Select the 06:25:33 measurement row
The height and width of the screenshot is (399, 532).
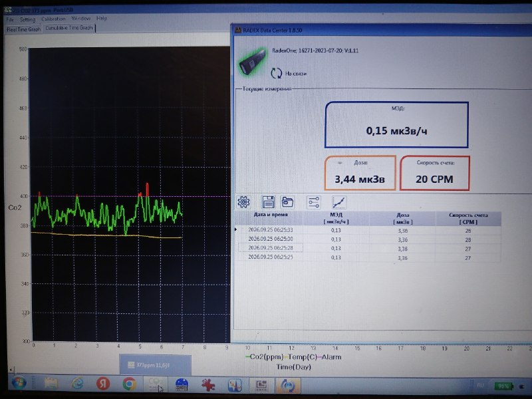tap(368, 230)
